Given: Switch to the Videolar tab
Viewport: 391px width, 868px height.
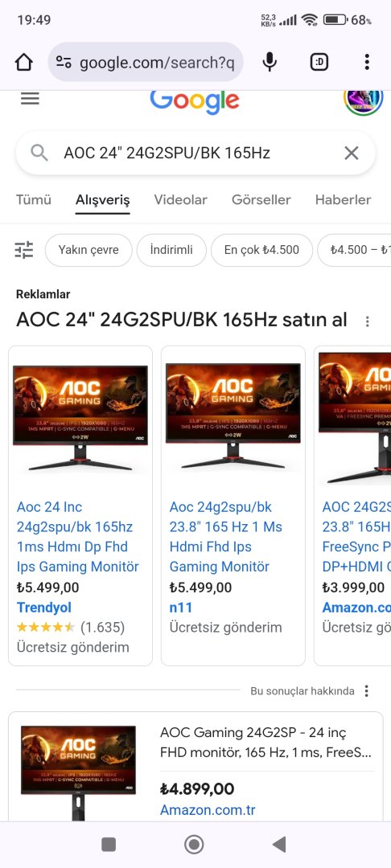Looking at the screenshot, I should (x=180, y=200).
